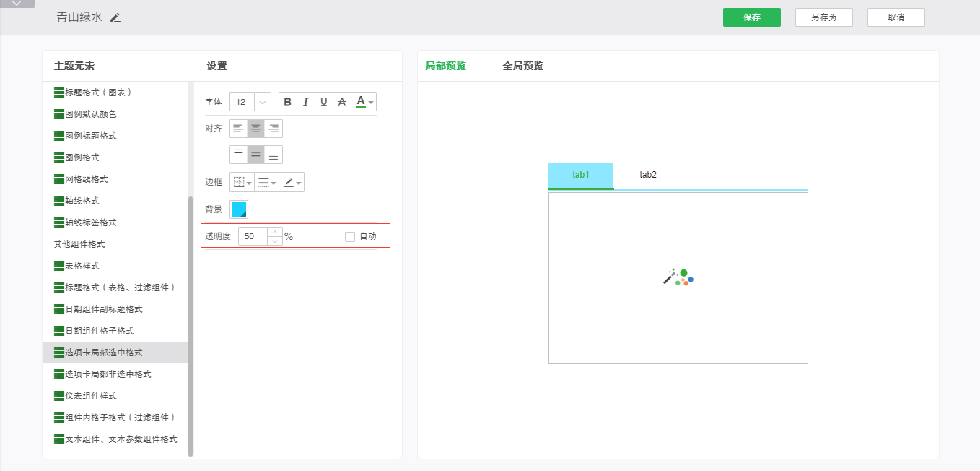Viewport: 980px width, 471px height.
Task: Select tab2 in the preview
Action: click(x=648, y=175)
